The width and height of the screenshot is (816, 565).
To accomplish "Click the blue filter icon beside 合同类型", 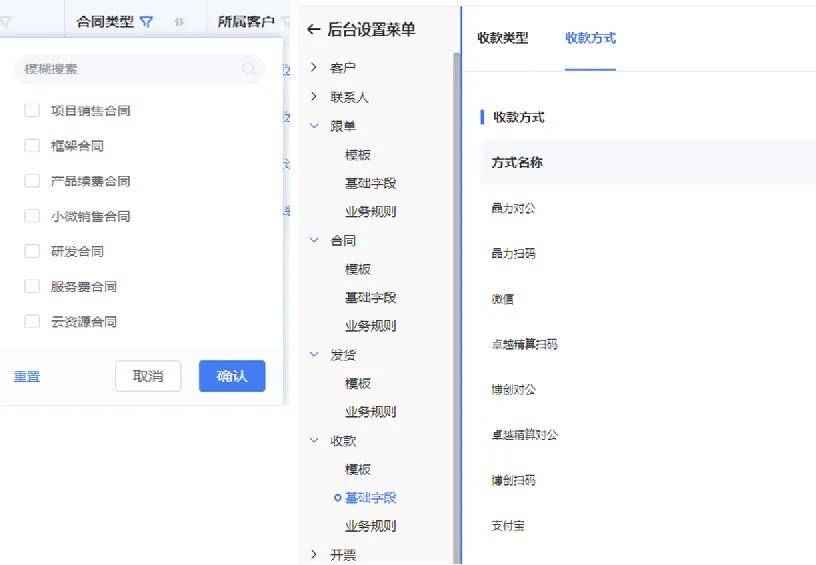I will [147, 21].
